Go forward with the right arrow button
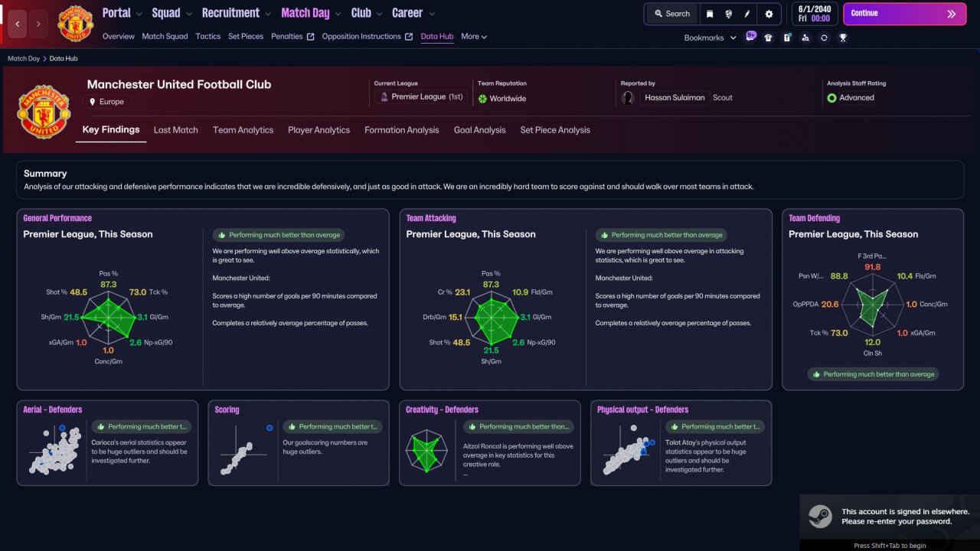980x551 pixels. [38, 24]
